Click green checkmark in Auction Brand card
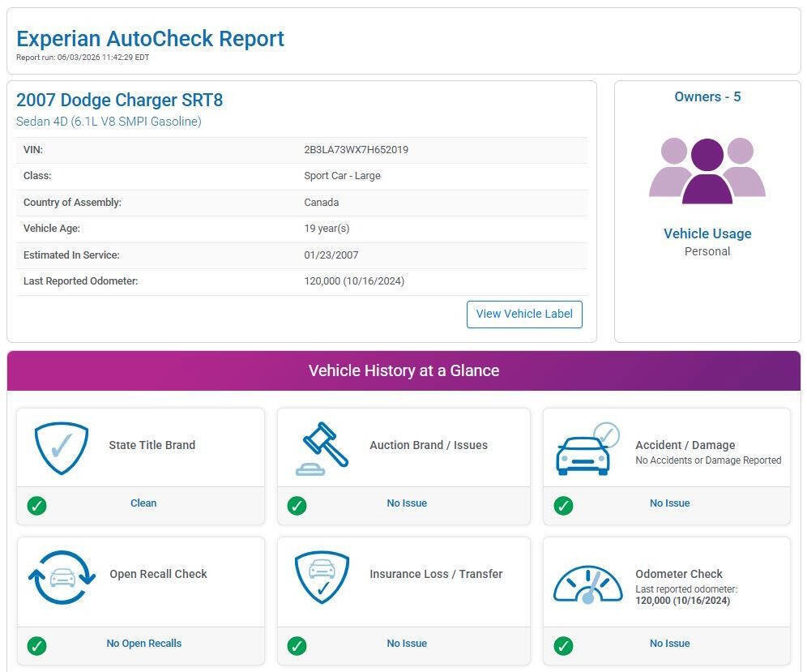 pyautogui.click(x=297, y=506)
